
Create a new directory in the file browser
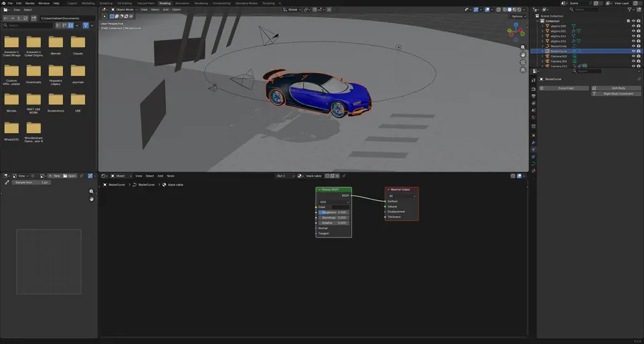34,19
